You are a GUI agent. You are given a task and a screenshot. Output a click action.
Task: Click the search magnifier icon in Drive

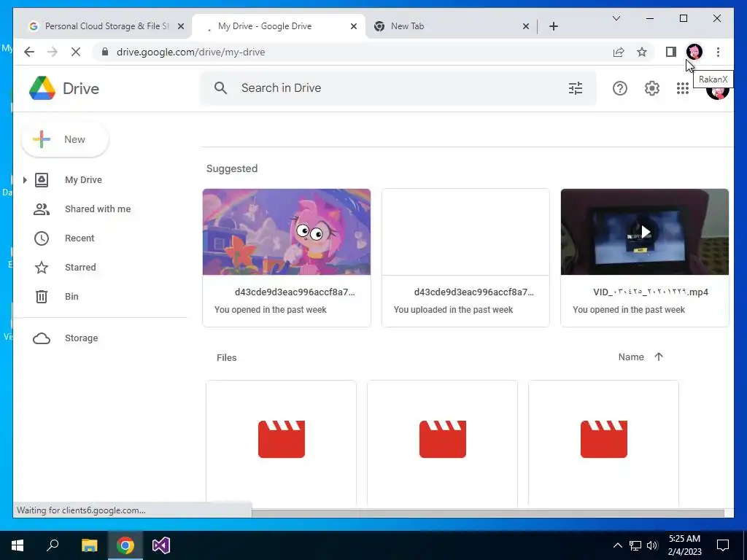coord(220,88)
